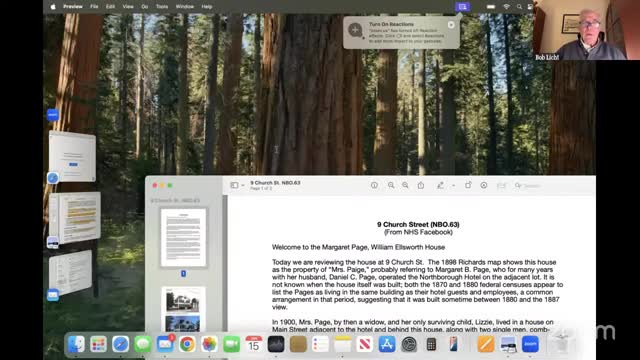Open the Window menu
The width and height of the screenshot is (640, 360).
pyautogui.click(x=184, y=7)
